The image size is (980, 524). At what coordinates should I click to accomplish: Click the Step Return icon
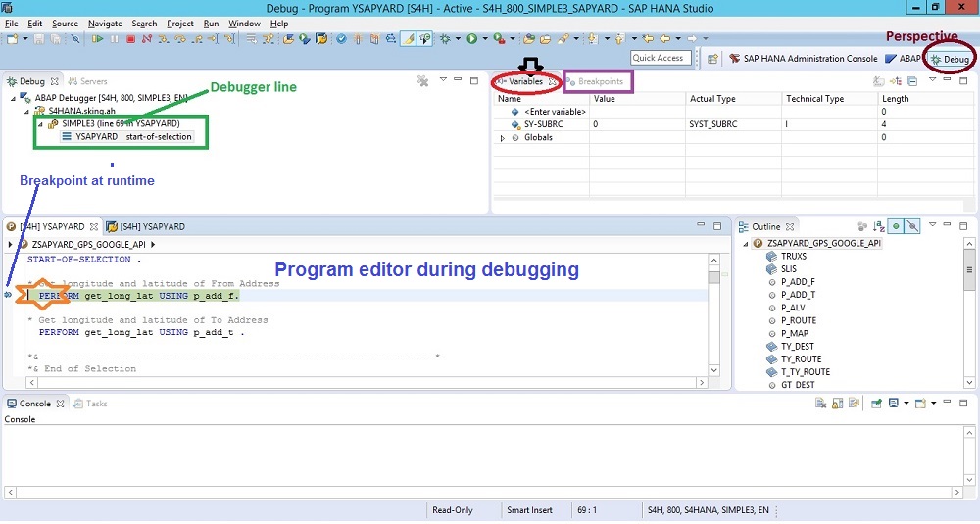[x=197, y=39]
